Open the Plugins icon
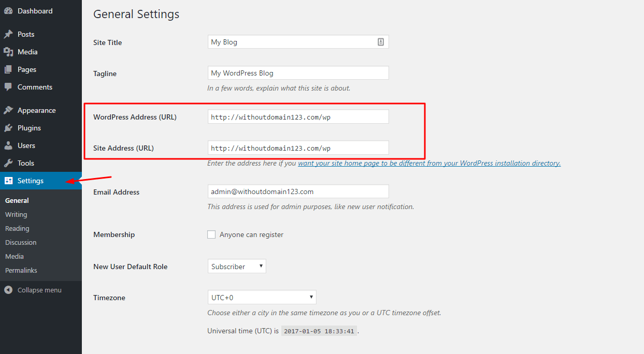 8,127
